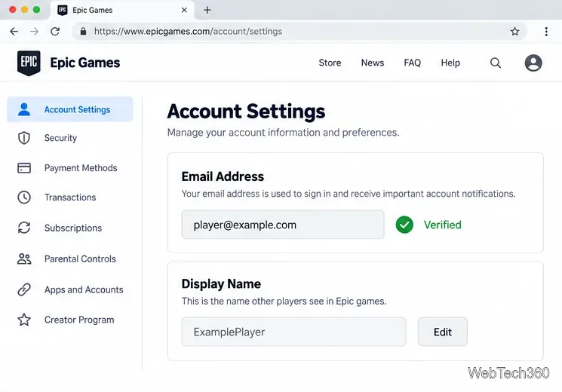Screen dimensions: 562x392
Task: Go back with the browser back arrow
Action: tap(14, 32)
